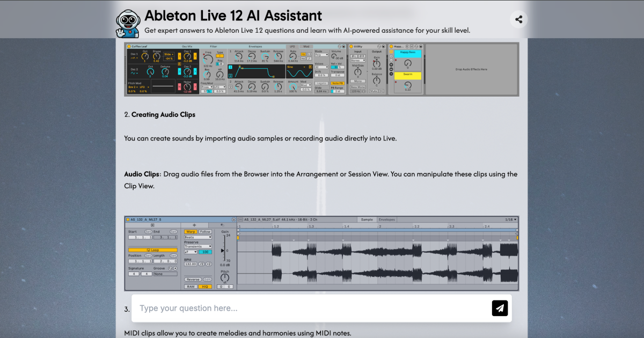The height and width of the screenshot is (338, 644).
Task: Open the Transients Preserve dropdown
Action: pos(198,246)
